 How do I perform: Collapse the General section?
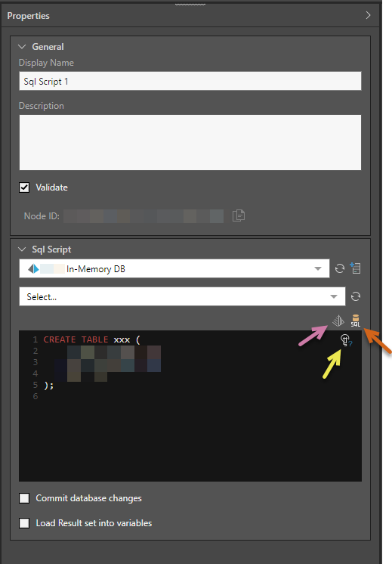click(22, 47)
